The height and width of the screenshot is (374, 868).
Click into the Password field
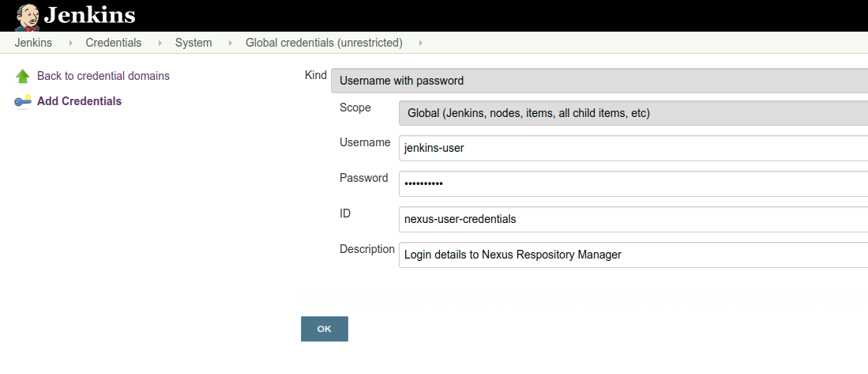pos(632,183)
